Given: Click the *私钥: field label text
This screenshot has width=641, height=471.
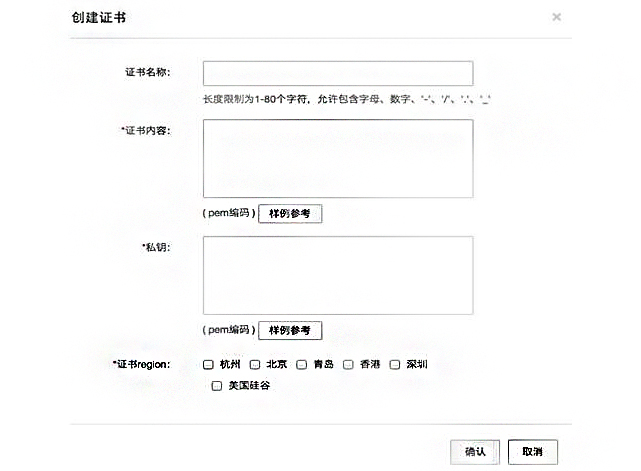Looking at the screenshot, I should click(x=156, y=247).
